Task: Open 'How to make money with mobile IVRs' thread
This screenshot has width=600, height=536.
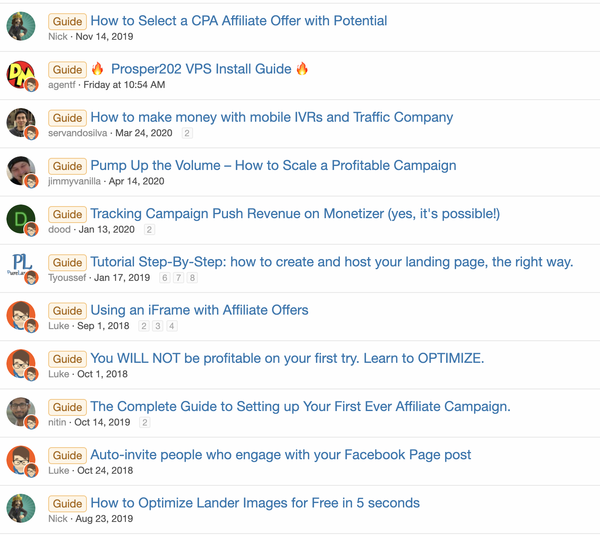Action: coord(272,117)
